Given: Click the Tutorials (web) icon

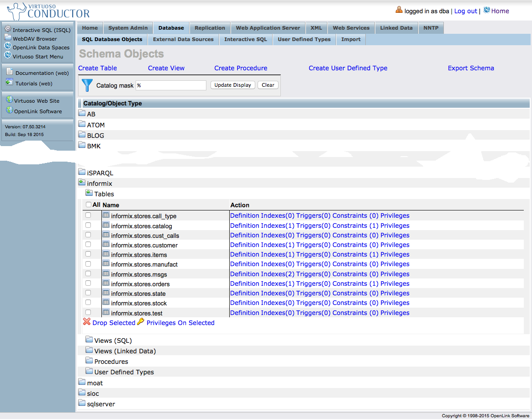Looking at the screenshot, I should (x=10, y=83).
